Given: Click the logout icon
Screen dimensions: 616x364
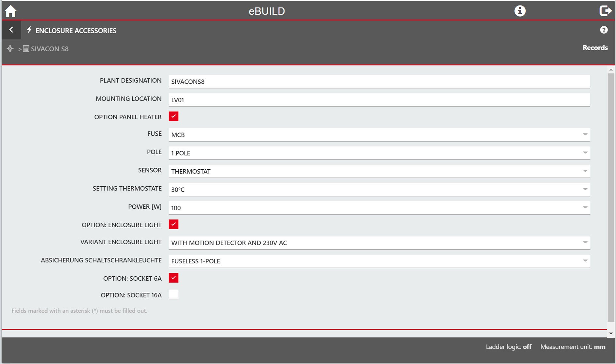Looking at the screenshot, I should tap(605, 11).
